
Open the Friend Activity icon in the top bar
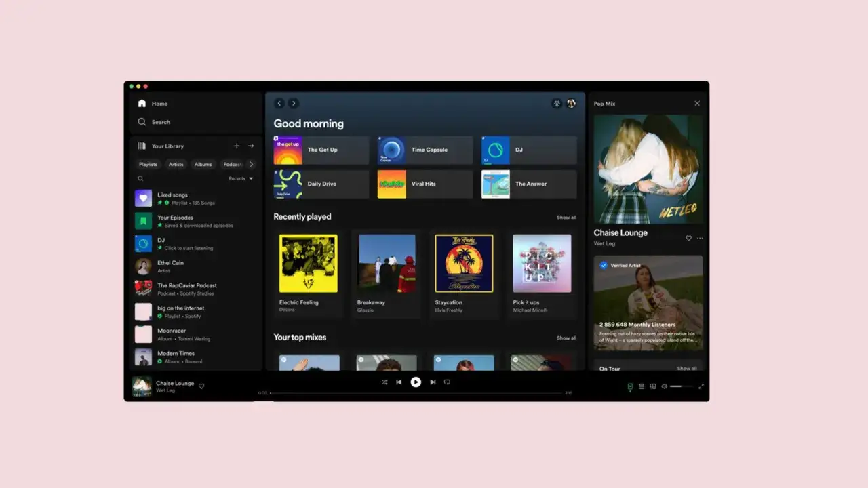point(557,104)
